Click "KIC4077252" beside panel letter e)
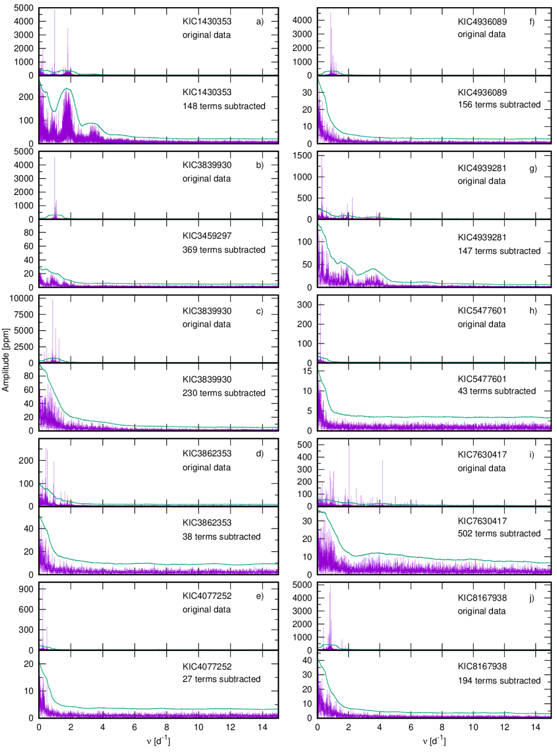Screen dimensions: 557x756 click(x=207, y=596)
